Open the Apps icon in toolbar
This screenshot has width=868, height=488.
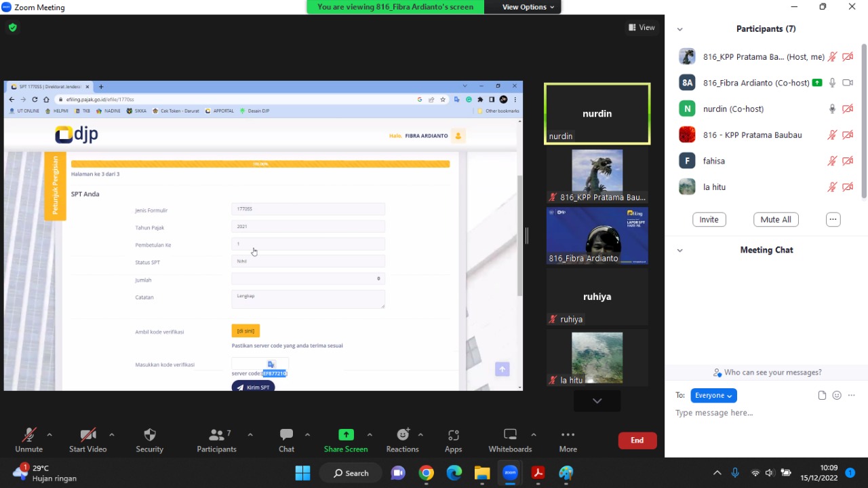pyautogui.click(x=453, y=435)
